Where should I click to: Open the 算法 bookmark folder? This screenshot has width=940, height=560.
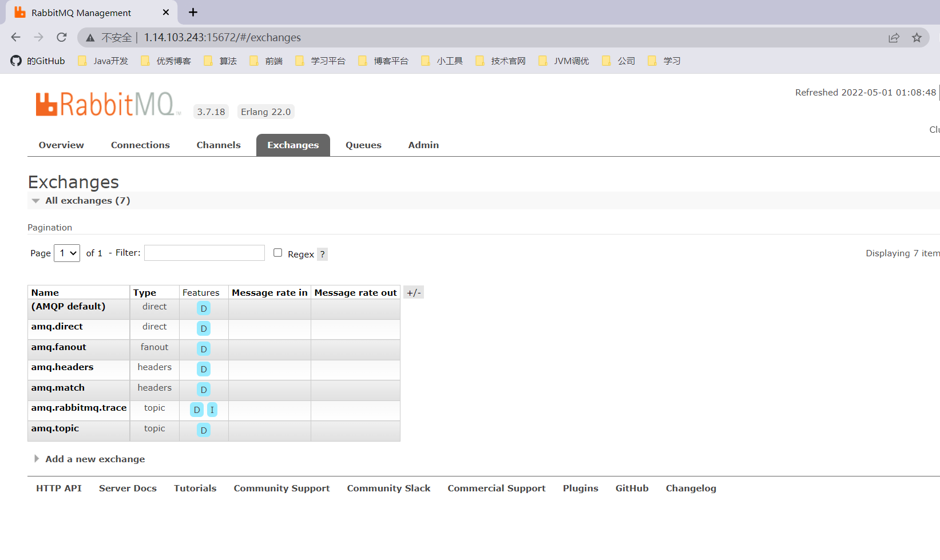point(220,61)
